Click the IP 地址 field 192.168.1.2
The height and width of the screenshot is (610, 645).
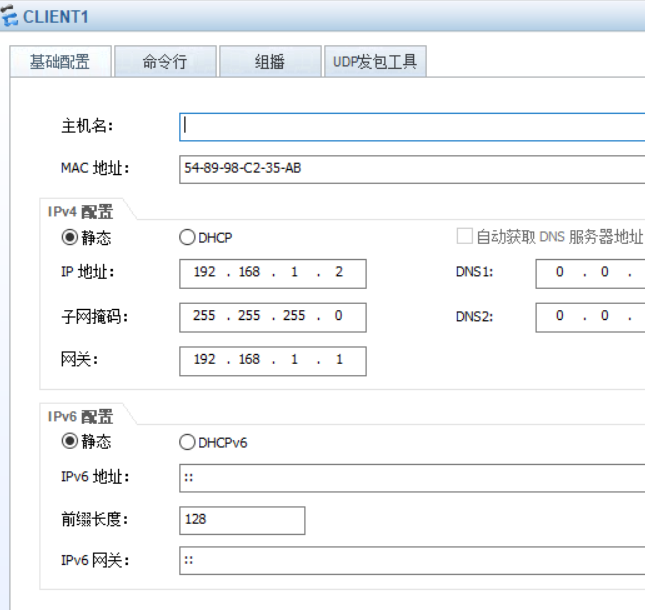point(273,274)
